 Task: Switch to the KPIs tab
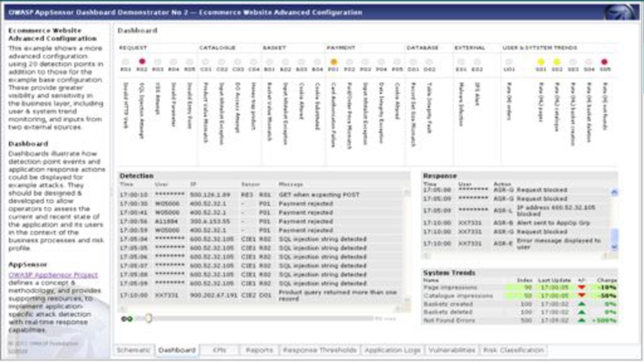(219, 350)
